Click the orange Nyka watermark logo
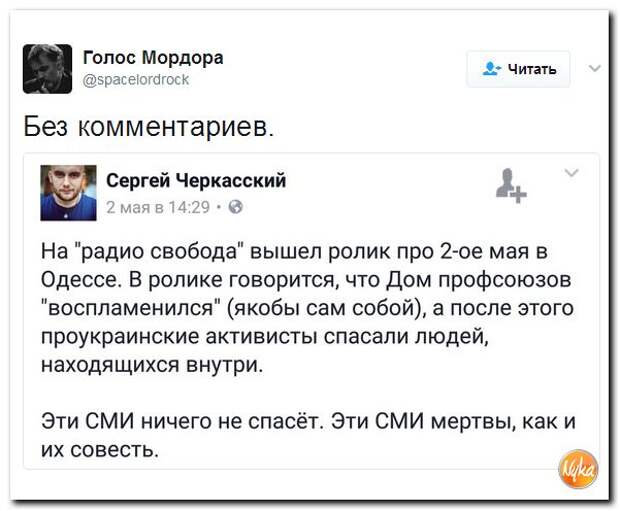 (x=578, y=469)
